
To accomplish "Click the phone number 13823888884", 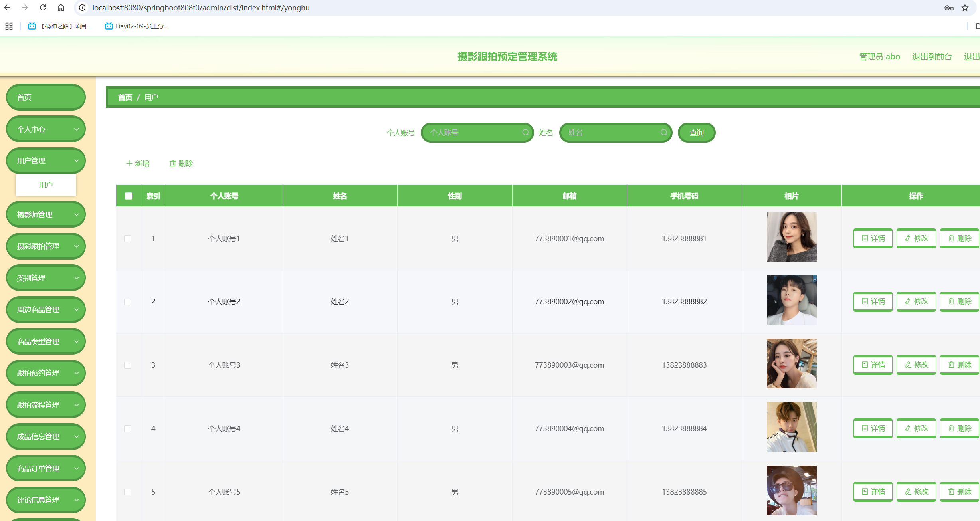I will click(x=684, y=428).
